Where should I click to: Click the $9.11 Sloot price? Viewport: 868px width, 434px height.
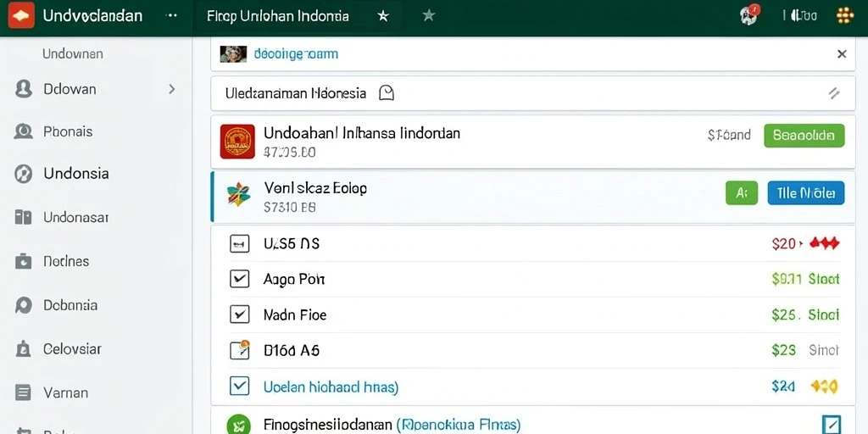point(805,278)
